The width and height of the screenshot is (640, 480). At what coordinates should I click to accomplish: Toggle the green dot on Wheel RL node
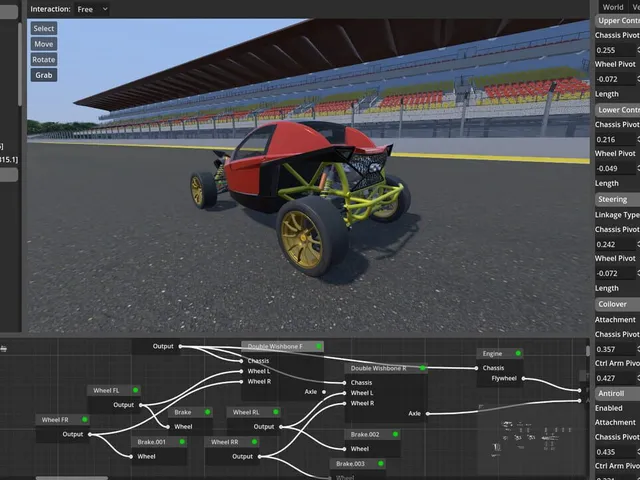coord(276,412)
